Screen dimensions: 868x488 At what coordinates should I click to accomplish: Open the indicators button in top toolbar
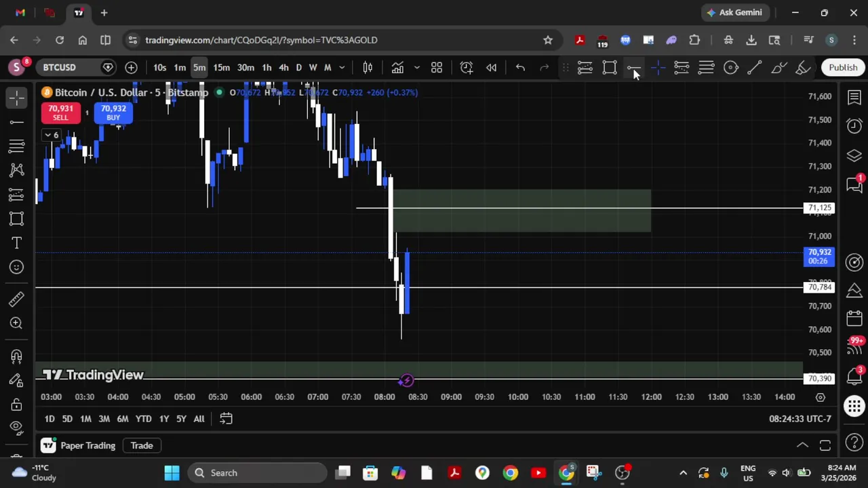[x=397, y=67]
